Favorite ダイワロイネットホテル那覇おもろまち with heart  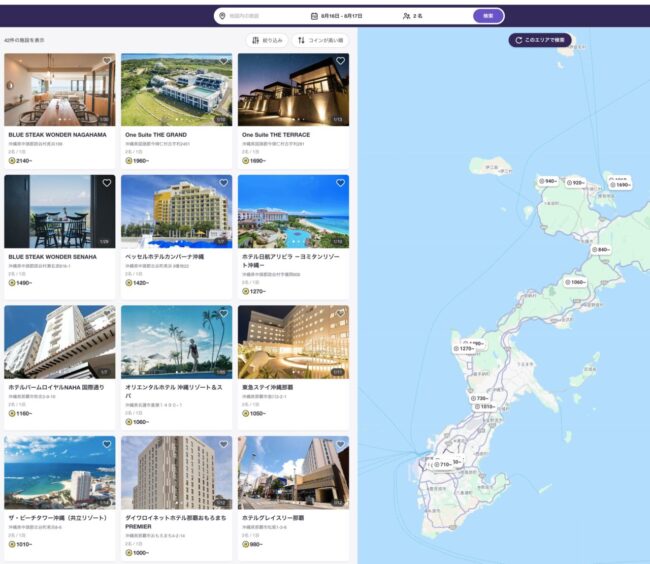224,444
